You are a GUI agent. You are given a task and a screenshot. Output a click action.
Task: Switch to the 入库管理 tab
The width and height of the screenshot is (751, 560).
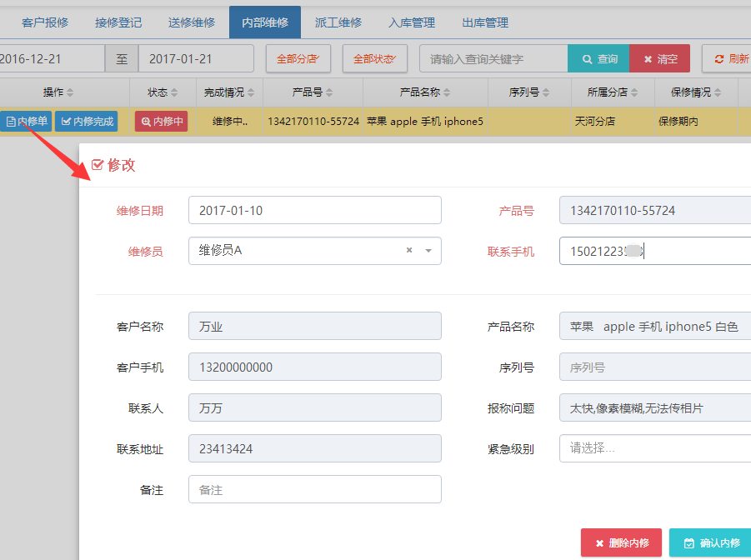(412, 22)
